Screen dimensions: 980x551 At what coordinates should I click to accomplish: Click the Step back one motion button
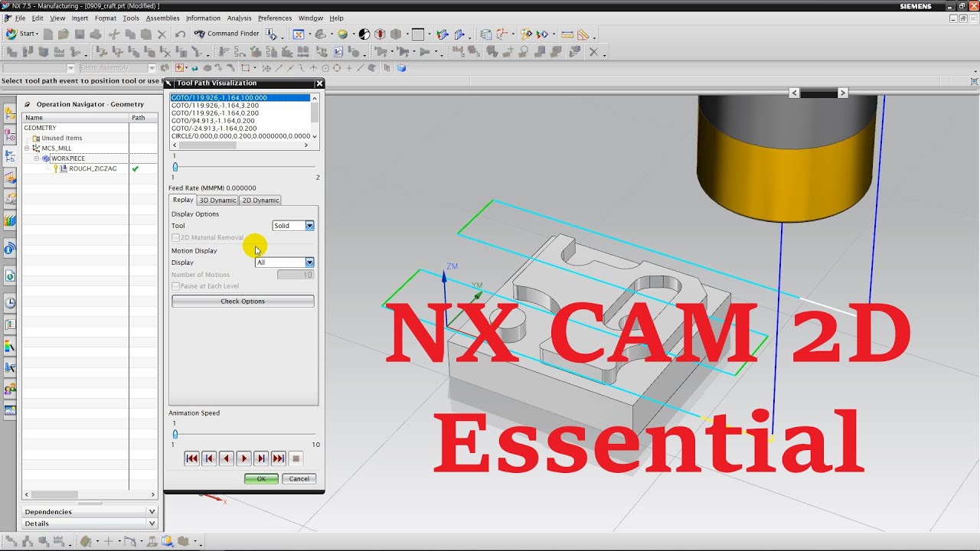click(208, 458)
